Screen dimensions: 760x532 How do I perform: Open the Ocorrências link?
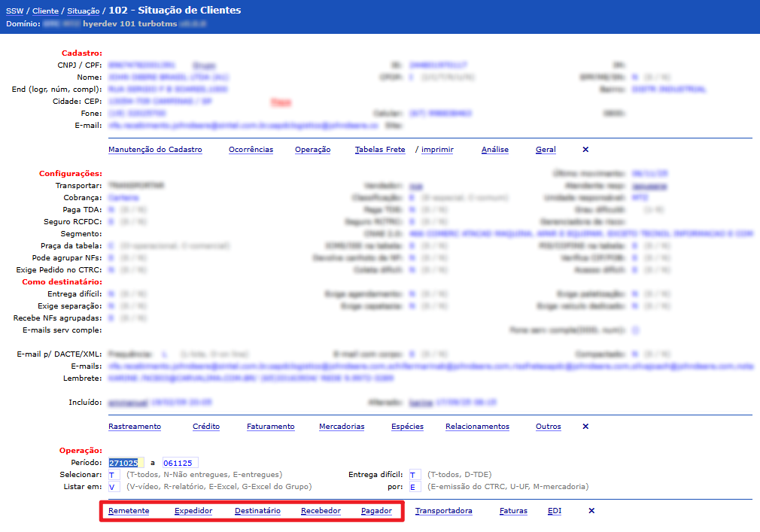coord(251,150)
